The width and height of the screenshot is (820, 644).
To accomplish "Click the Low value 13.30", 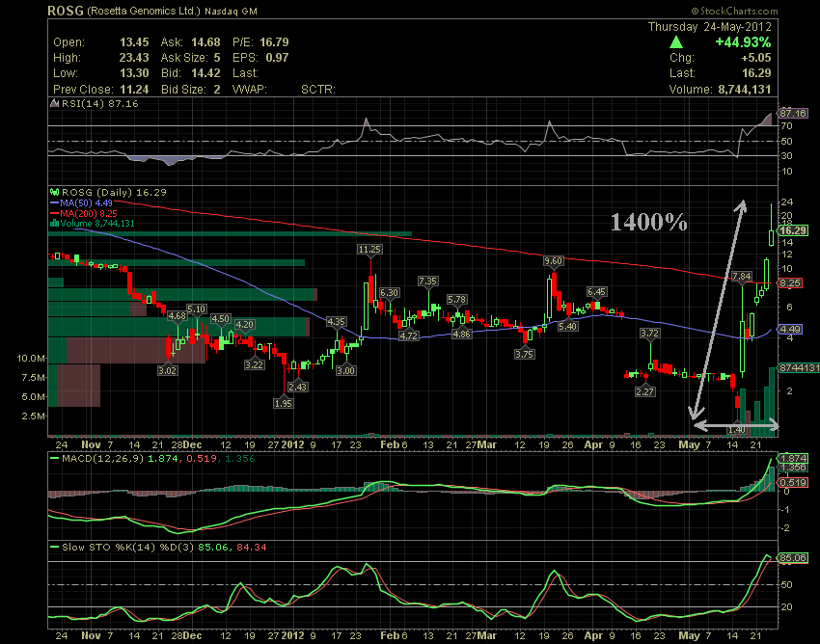I will [134, 73].
